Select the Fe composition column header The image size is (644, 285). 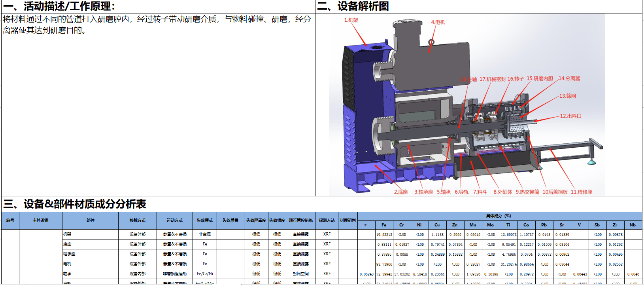click(x=384, y=225)
